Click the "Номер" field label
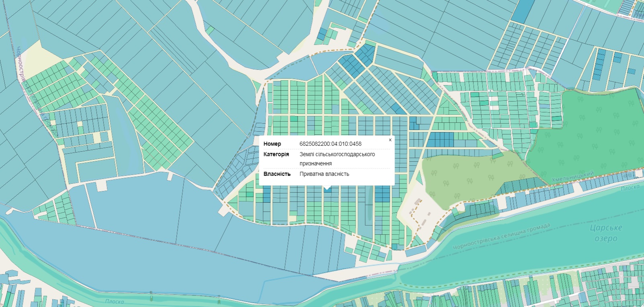 pos(272,144)
